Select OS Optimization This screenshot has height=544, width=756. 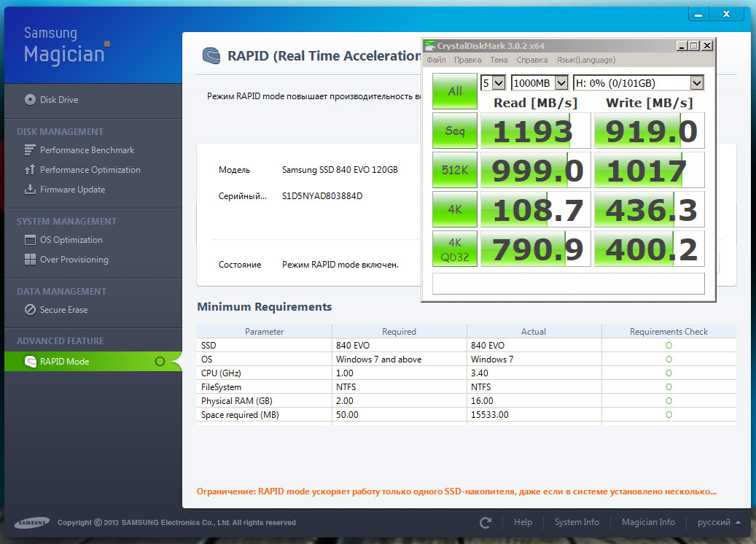pos(71,240)
